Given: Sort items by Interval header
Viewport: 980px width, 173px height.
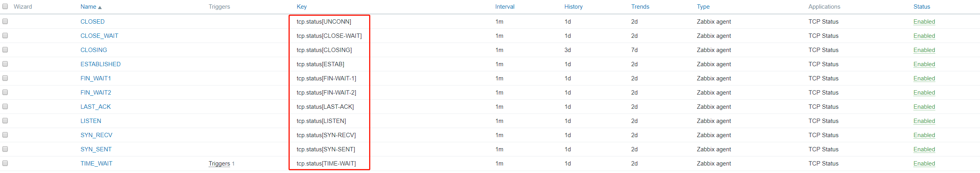Looking at the screenshot, I should coord(505,7).
